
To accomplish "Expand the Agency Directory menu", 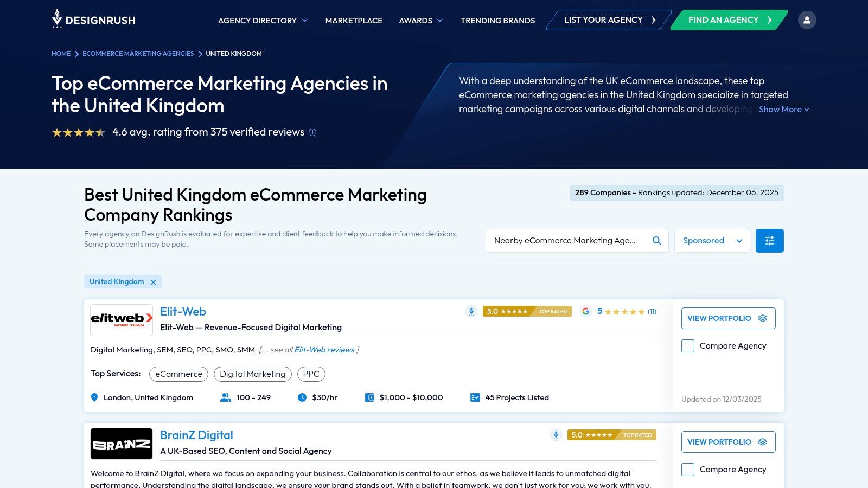I will [263, 21].
